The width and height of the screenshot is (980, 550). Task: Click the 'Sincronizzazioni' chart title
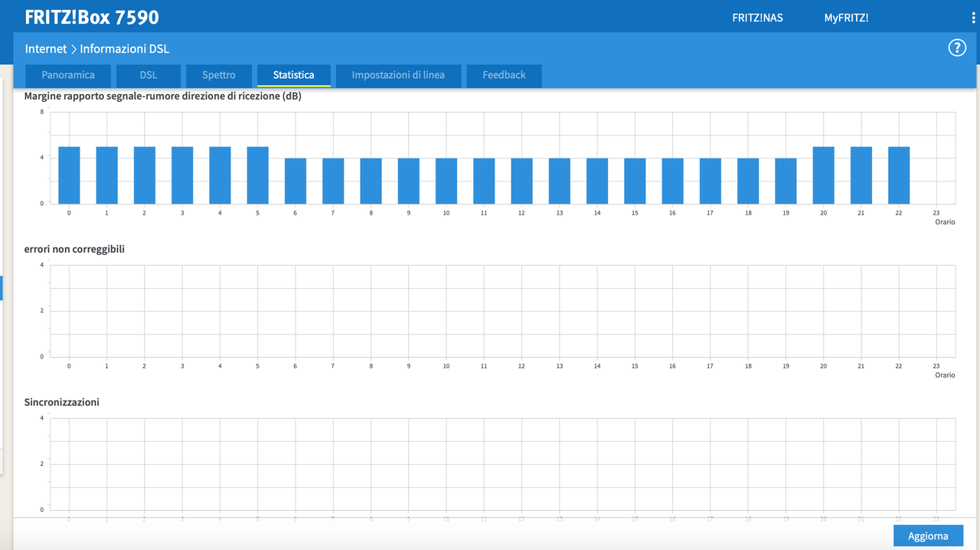tap(62, 402)
